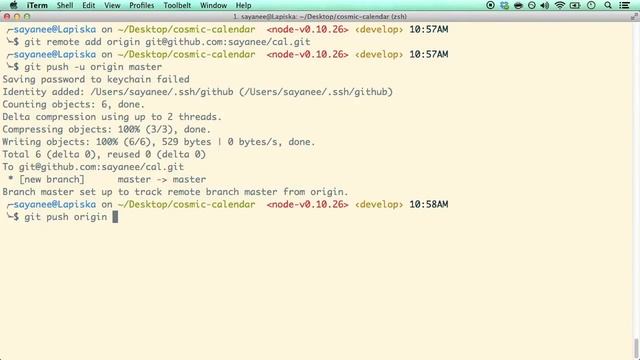Enter full screen using the window's arrow icon

[634, 17]
